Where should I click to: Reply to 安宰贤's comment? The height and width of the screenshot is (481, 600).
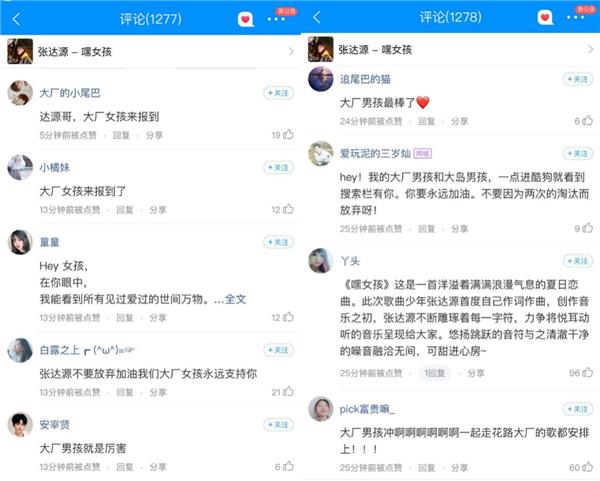pos(125,467)
